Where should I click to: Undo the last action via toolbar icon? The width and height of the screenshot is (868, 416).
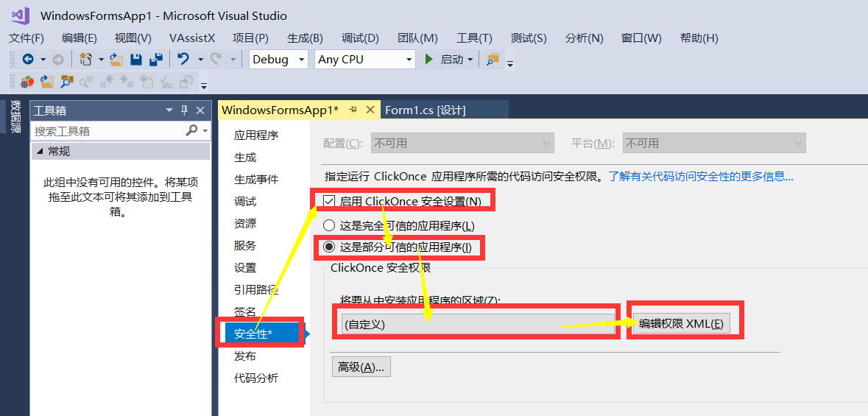coord(183,59)
